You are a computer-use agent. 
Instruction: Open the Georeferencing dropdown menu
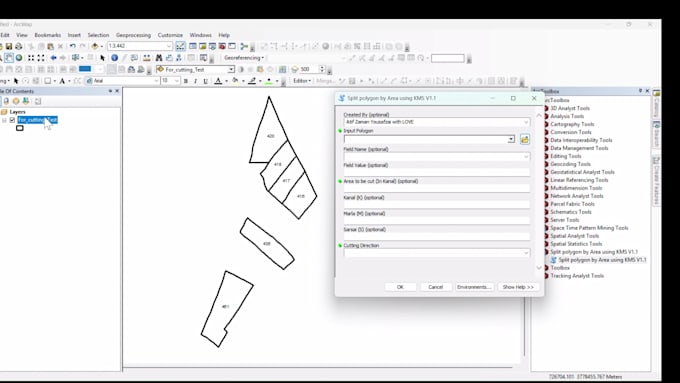244,58
